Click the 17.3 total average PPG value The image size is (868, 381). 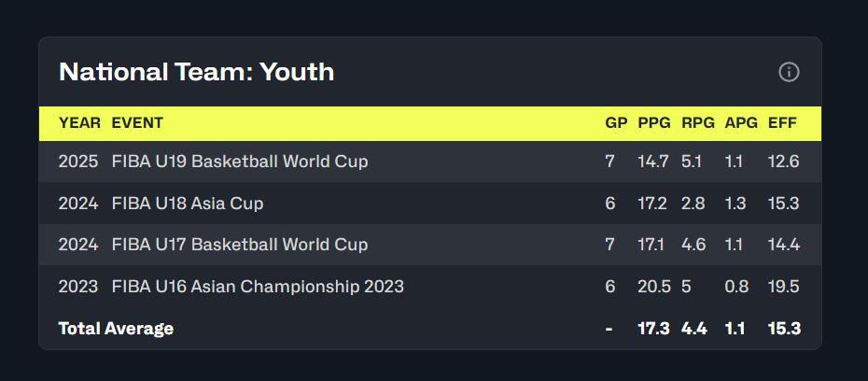click(x=653, y=329)
